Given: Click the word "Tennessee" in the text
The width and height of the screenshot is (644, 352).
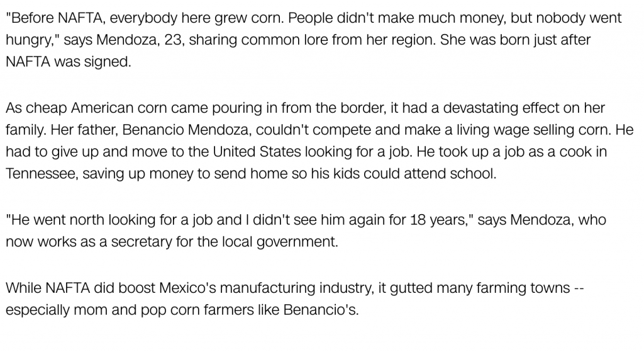Looking at the screenshot, I should click(42, 174).
